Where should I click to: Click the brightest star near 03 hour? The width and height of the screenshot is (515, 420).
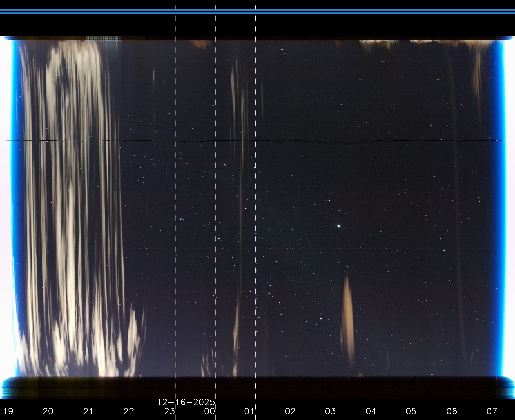click(339, 226)
